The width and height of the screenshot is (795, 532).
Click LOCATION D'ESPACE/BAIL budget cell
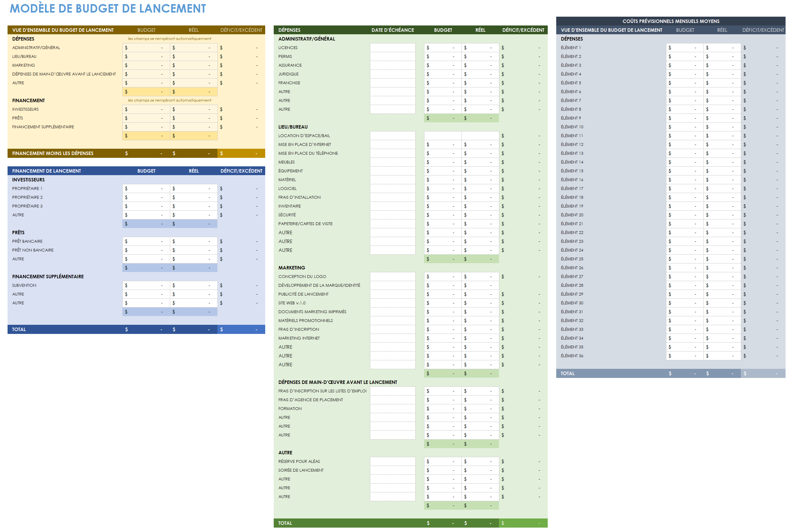point(443,136)
